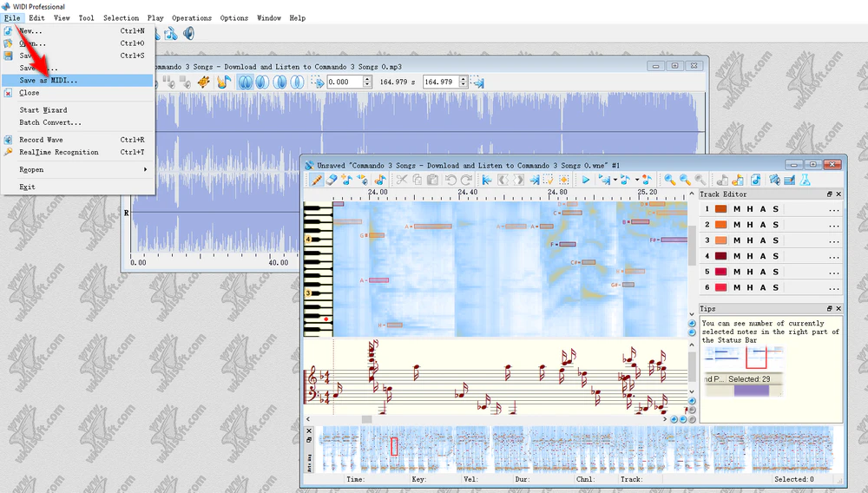This screenshot has width=868, height=493.
Task: Select the first stereo channel mode icon
Action: [246, 82]
